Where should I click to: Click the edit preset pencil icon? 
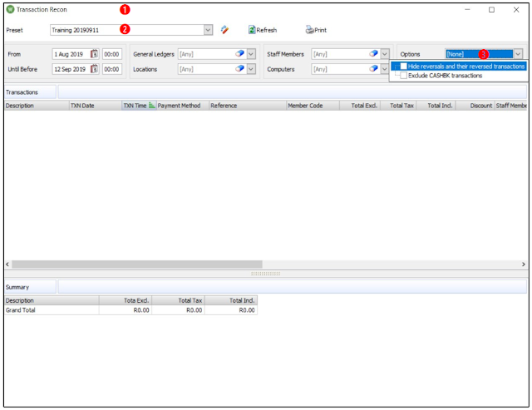coord(224,30)
